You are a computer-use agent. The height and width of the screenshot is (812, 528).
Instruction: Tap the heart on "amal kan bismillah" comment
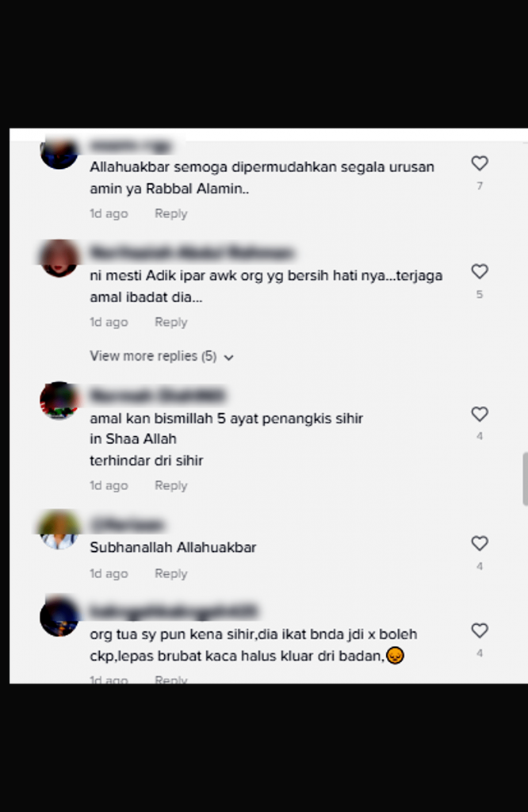tap(480, 414)
